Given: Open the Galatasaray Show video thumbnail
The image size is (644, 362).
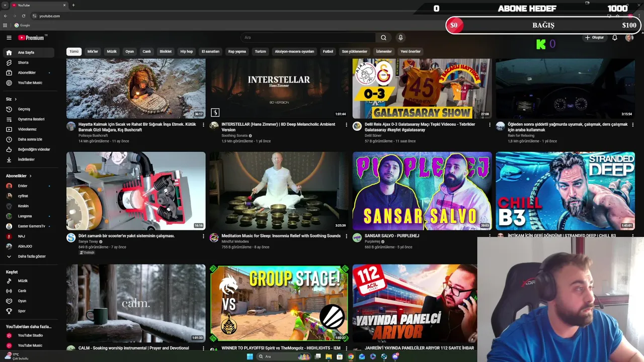Looking at the screenshot, I should pyautogui.click(x=422, y=88).
